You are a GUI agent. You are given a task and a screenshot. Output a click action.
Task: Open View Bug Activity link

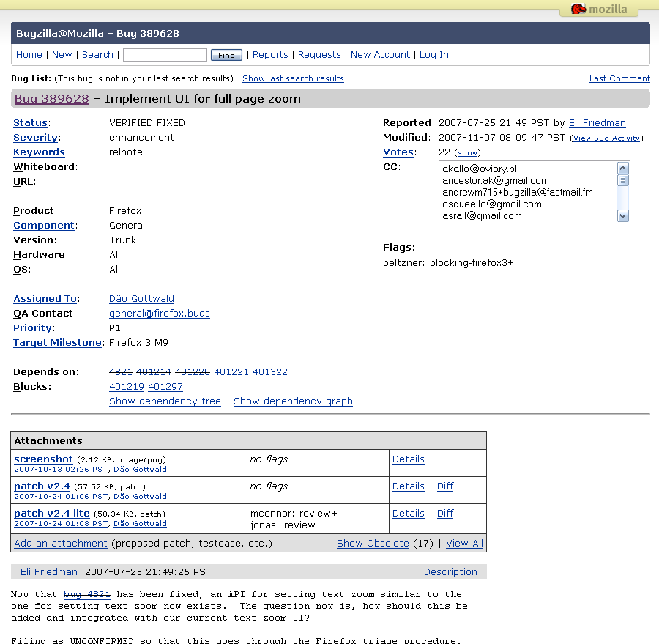point(606,138)
